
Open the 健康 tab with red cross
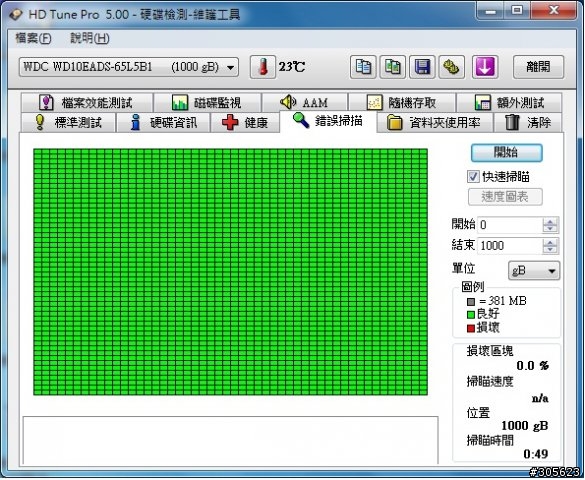(x=245, y=123)
